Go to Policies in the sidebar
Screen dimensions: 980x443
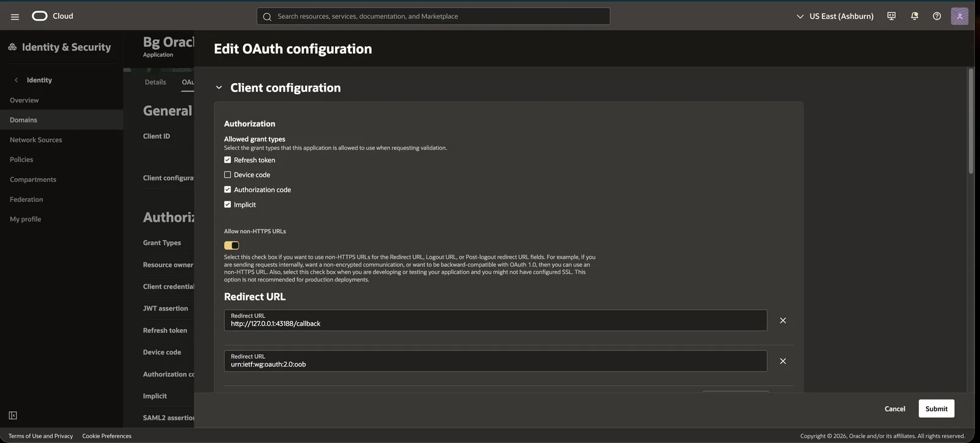[x=21, y=160]
